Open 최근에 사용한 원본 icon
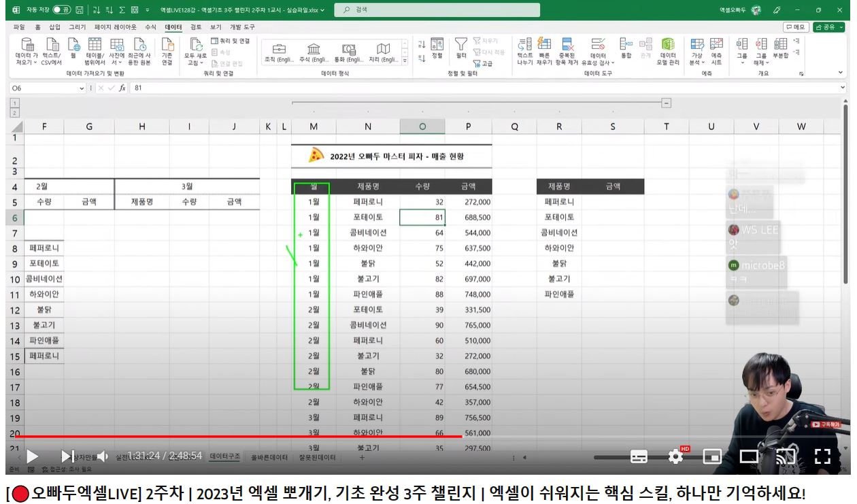This screenshot has height=504, width=857. coord(139,51)
